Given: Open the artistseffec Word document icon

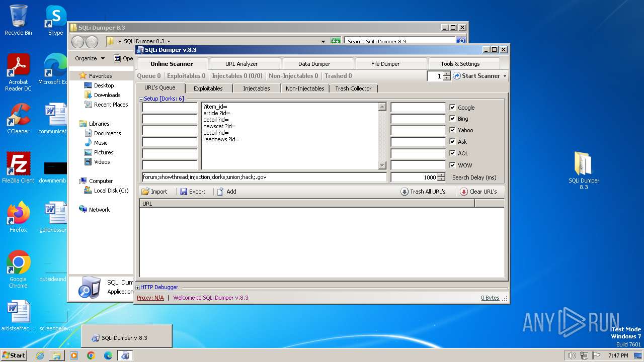Looking at the screenshot, I should [18, 315].
